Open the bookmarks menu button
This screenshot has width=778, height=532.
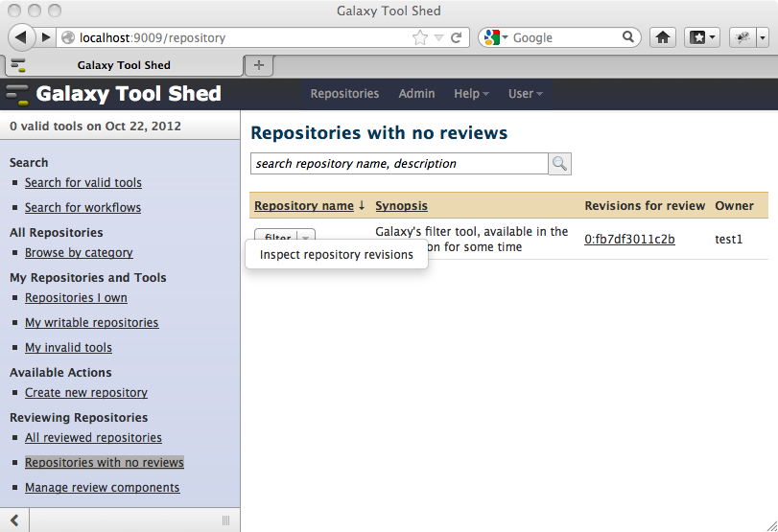702,37
